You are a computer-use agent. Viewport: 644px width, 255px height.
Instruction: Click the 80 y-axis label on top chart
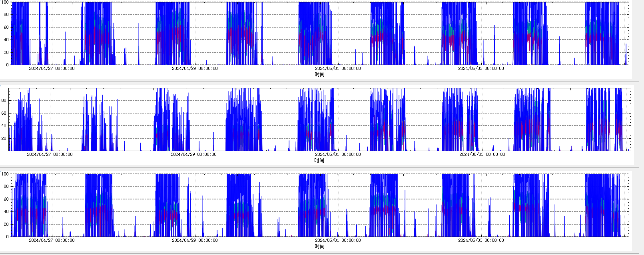point(6,14)
